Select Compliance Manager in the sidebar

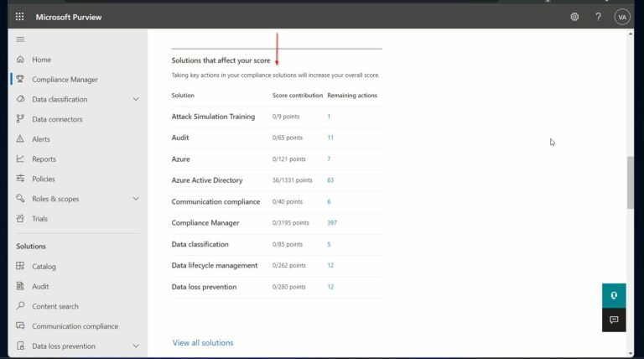click(x=65, y=80)
